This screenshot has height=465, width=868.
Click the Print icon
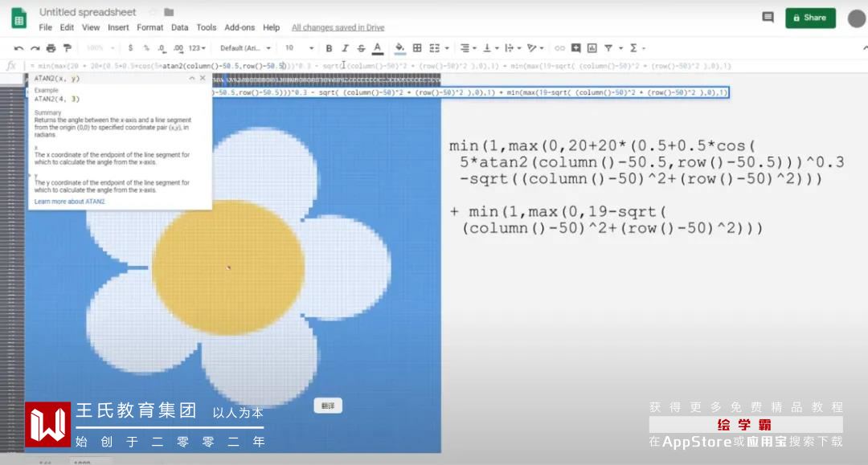coord(51,49)
